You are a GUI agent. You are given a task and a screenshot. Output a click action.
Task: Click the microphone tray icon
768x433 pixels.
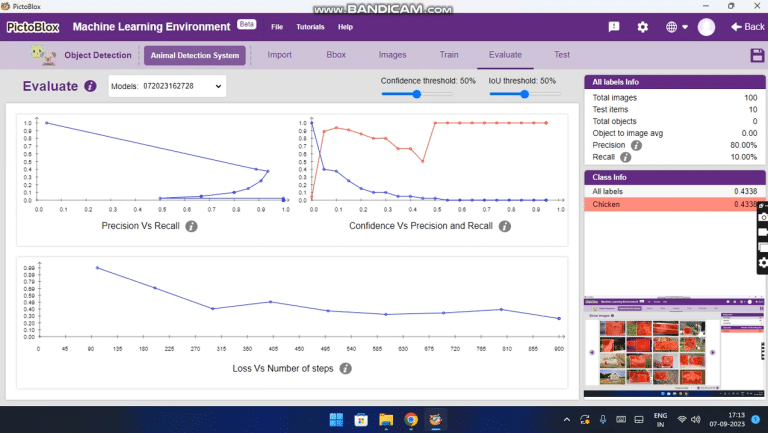[x=603, y=420]
